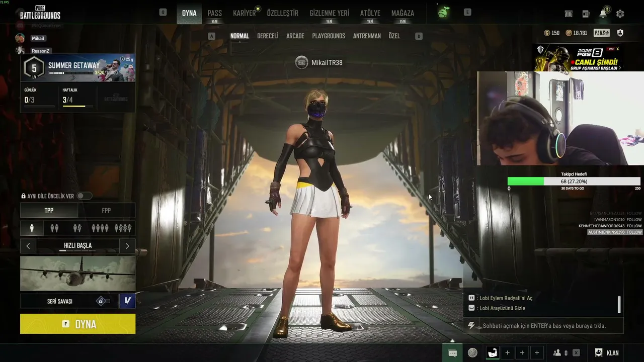Open the KARİYER tab
The height and width of the screenshot is (362, 644).
(x=245, y=13)
